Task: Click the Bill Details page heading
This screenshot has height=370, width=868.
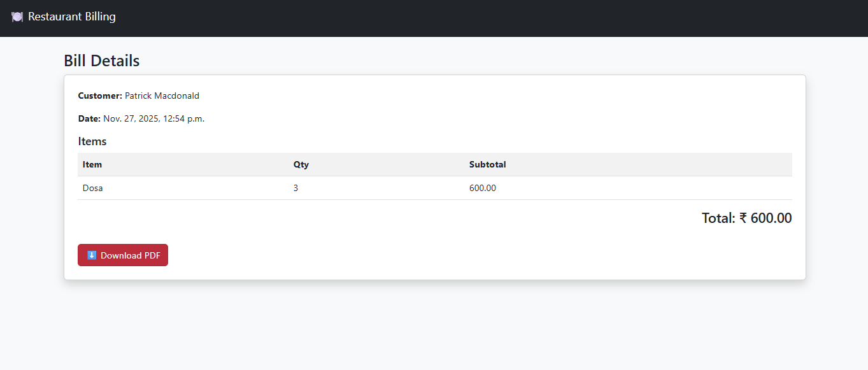Action: [101, 60]
